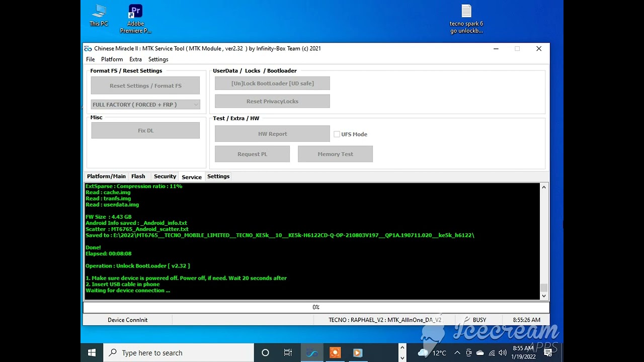
Task: Click 'Read : cache.img' log line
Action: [x=108, y=193]
